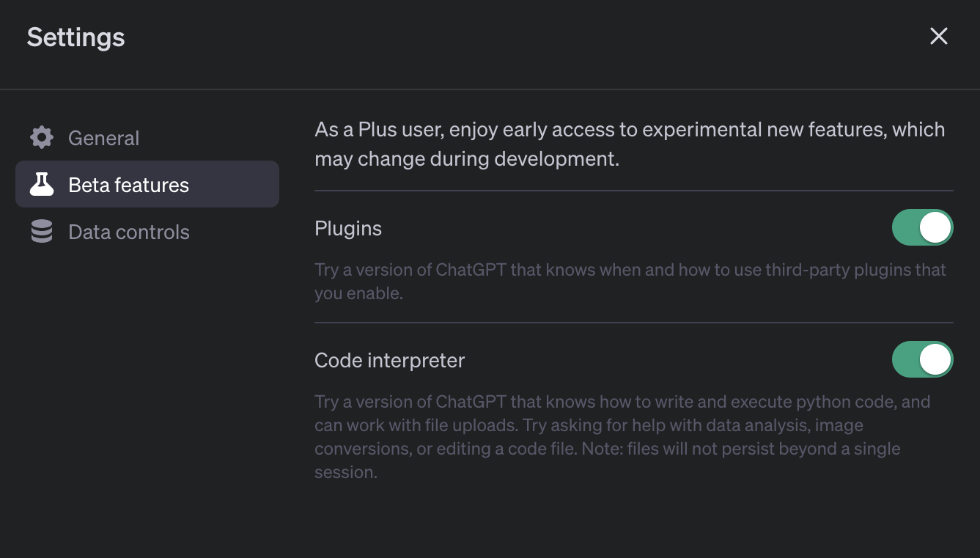Screen dimensions: 980x558
Task: Click the Plugins feature label
Action: (x=348, y=228)
